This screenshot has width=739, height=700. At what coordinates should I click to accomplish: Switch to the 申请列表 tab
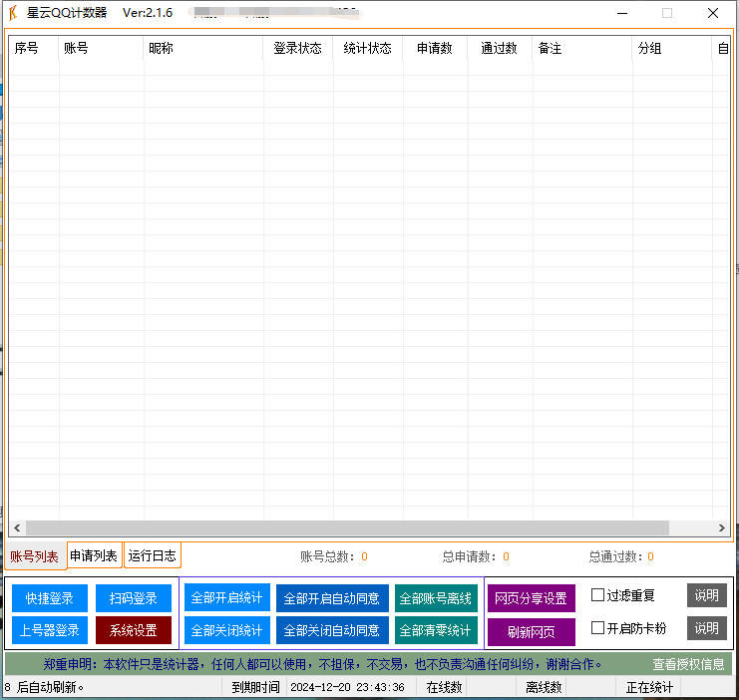pyautogui.click(x=94, y=556)
